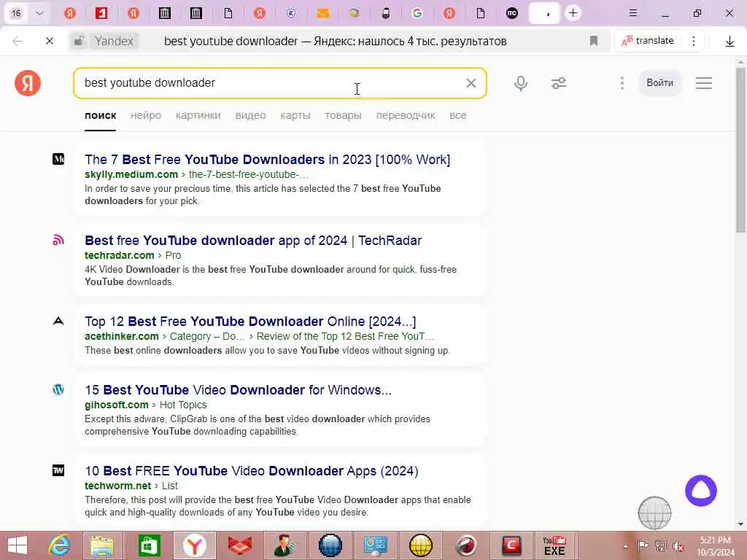Click the AceThinker favicon beside Top 12 result
Image resolution: width=747 pixels, height=560 pixels.
tap(58, 321)
